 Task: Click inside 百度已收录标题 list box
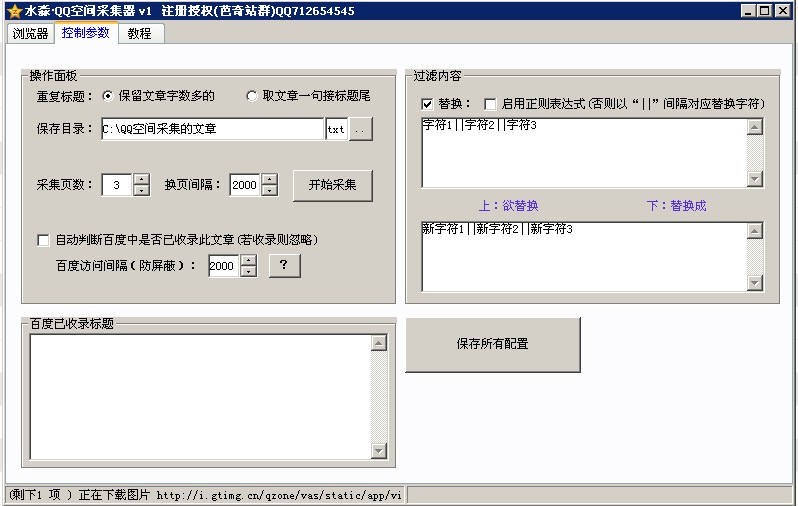tap(200, 397)
